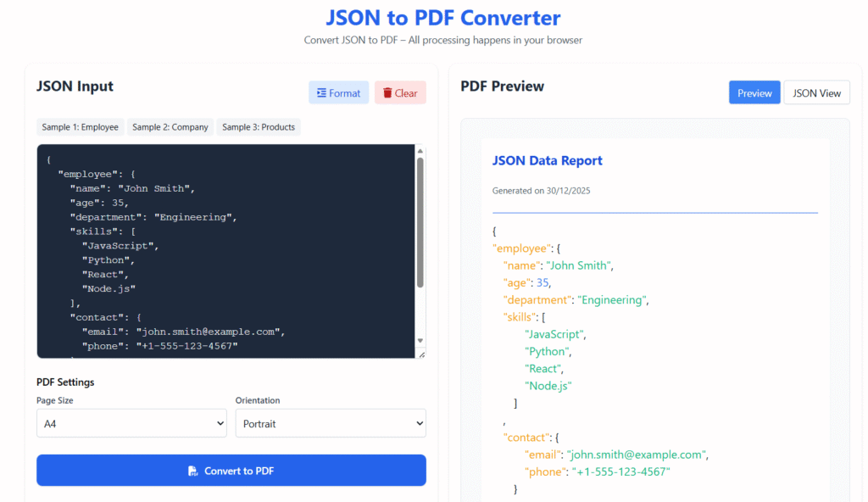Click the Orientation dropdown arrow
The width and height of the screenshot is (868, 502).
tap(419, 423)
